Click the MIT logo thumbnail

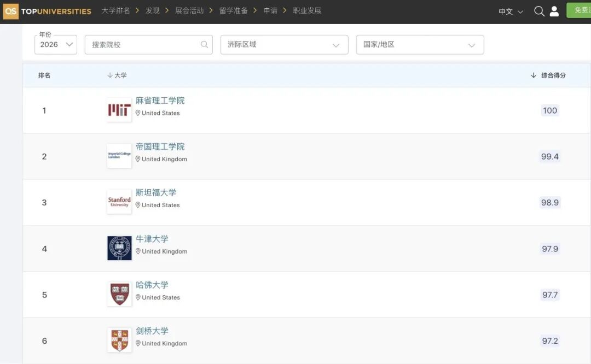119,110
